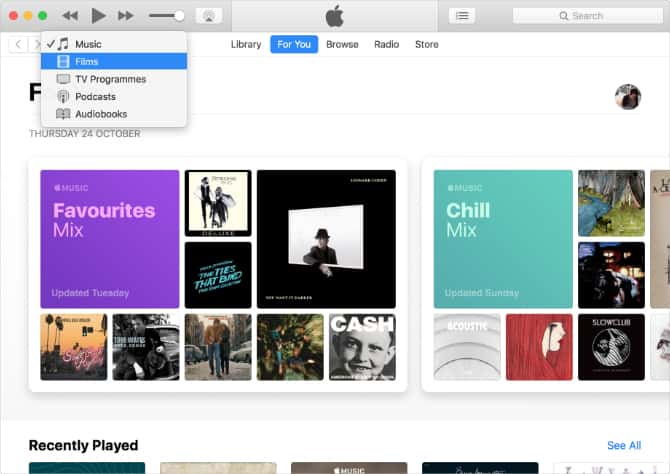Open the Leonard Cohen large album cover
The image size is (670, 474).
[326, 239]
